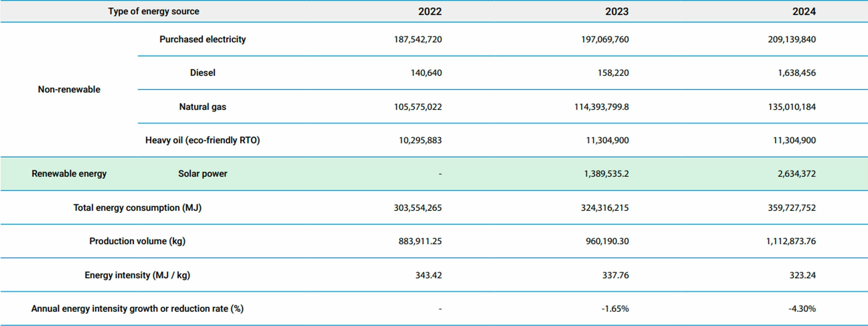
Task: Select the Type of energy source header
Action: 153,11
